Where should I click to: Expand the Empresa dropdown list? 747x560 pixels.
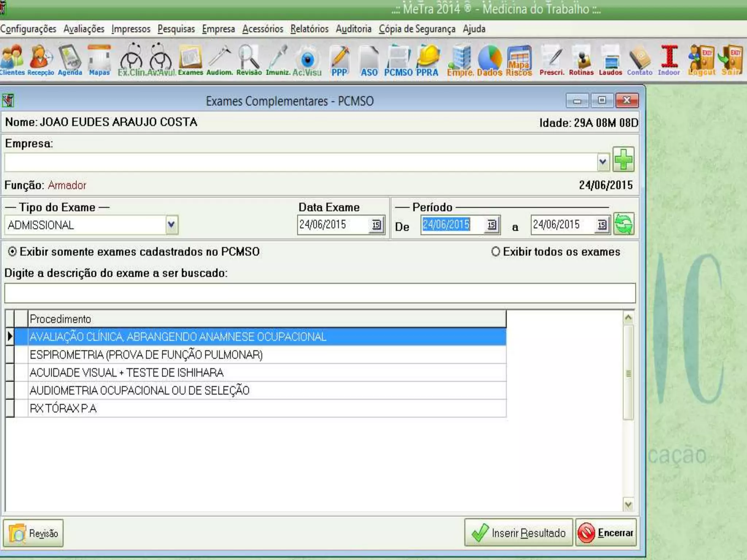coord(603,162)
